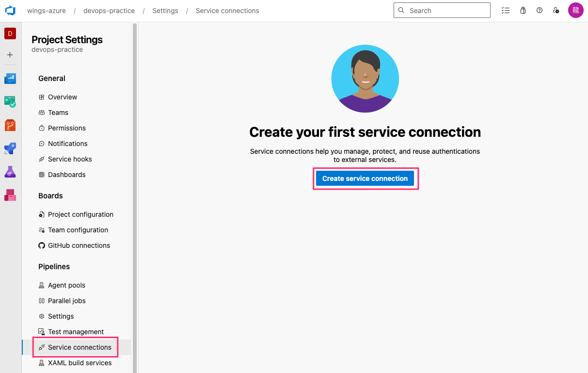The image size is (588, 373).
Task: Click the Dashboards grid icon
Action: (42, 175)
